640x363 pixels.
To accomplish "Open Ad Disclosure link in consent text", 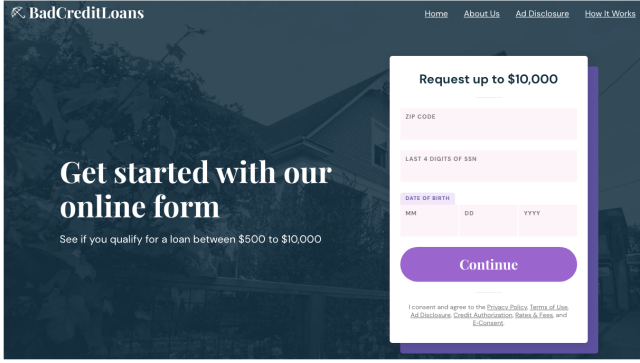I will [430, 315].
